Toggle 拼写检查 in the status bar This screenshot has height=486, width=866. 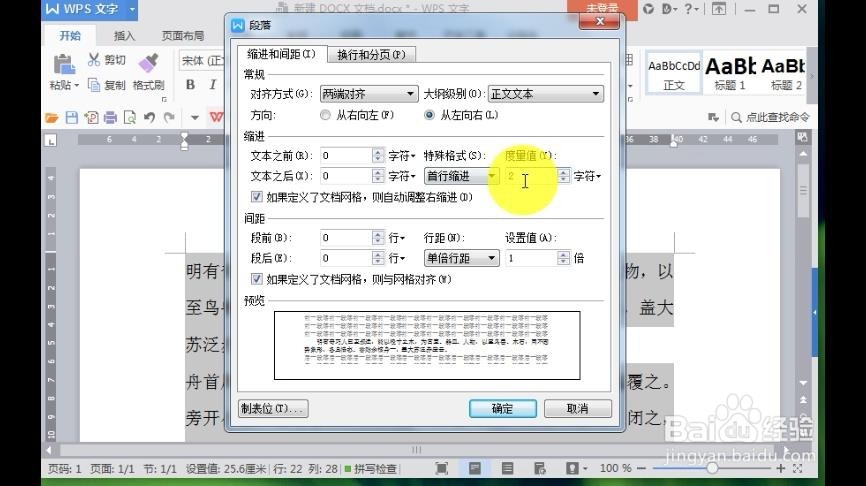point(371,469)
